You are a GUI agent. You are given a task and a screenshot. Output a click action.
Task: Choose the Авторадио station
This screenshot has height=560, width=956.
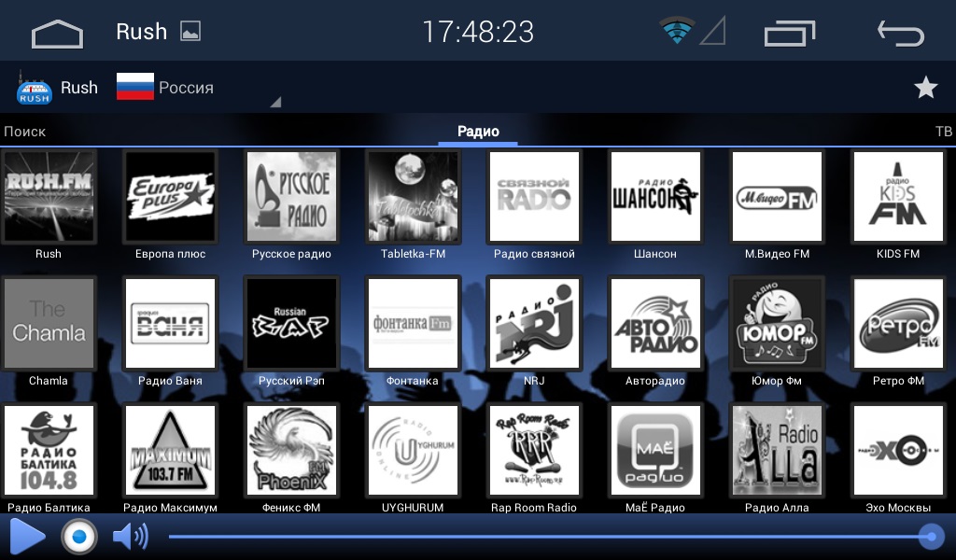coord(655,324)
